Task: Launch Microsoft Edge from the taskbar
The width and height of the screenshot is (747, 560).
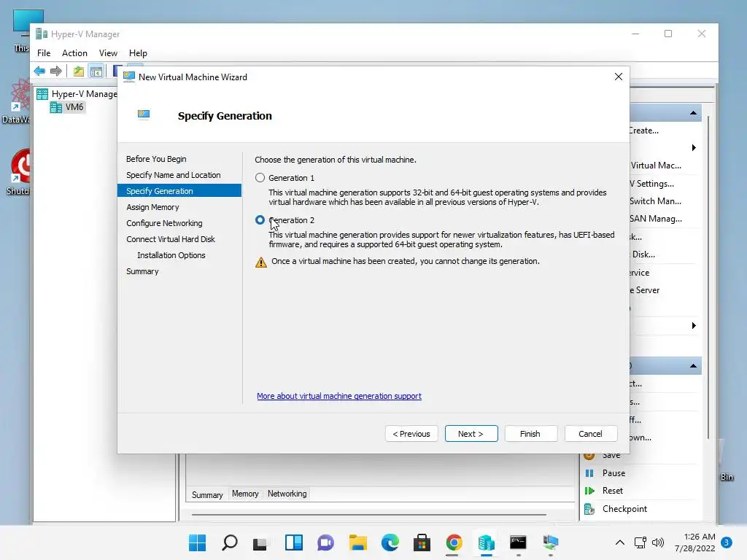Action: coord(390,542)
